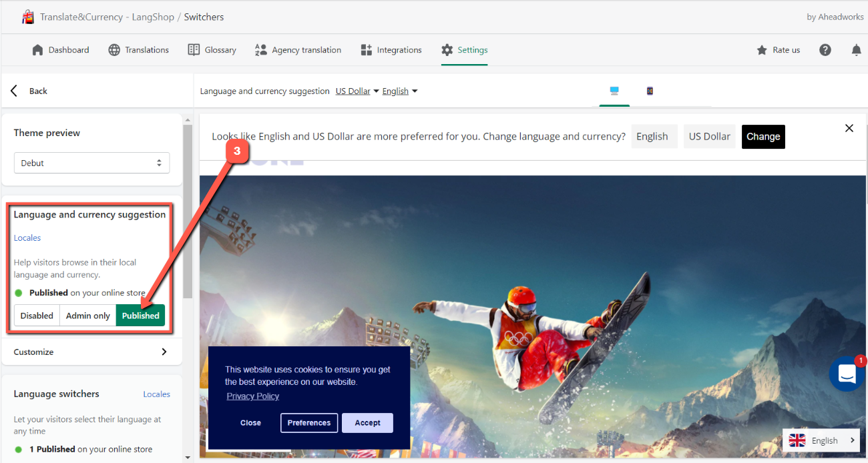The height and width of the screenshot is (463, 868).
Task: Click the scroll-down arrow of left panel
Action: tap(188, 457)
